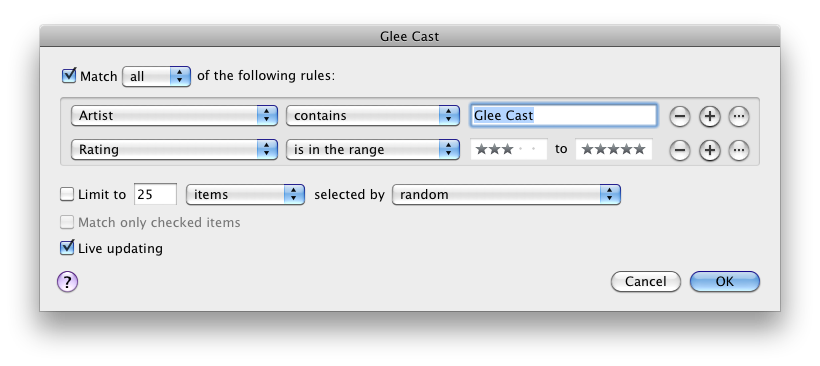Toggle the Match rules checkbox

click(x=69, y=75)
